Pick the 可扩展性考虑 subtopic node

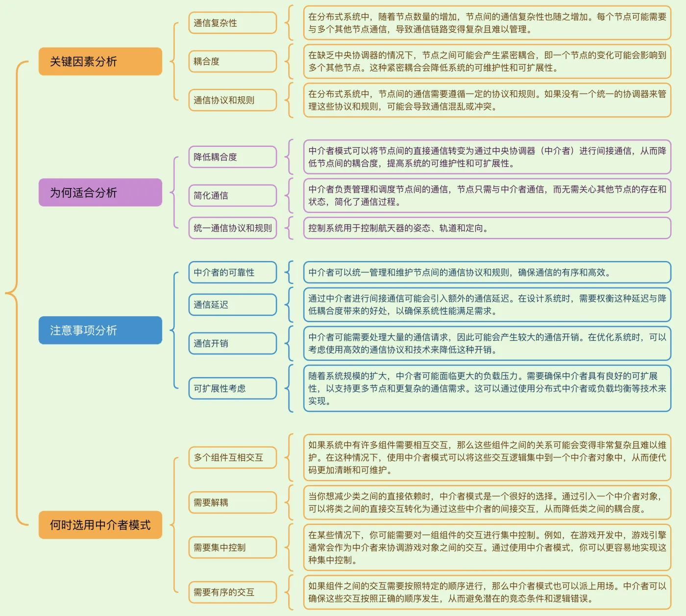coord(233,388)
